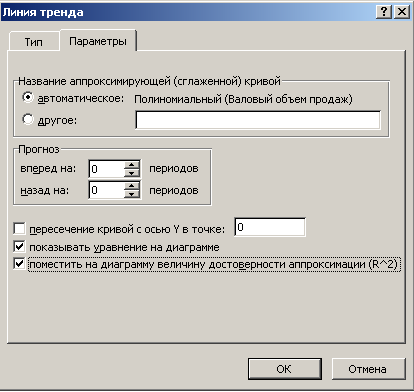The height and width of the screenshot is (392, 414).
Task: Click the Отмена button
Action: tap(368, 369)
